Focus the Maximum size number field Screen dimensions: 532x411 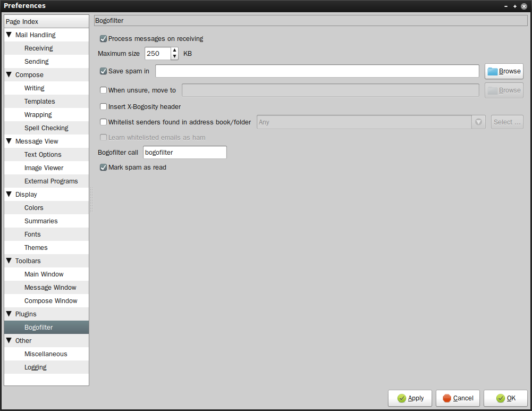[158, 54]
